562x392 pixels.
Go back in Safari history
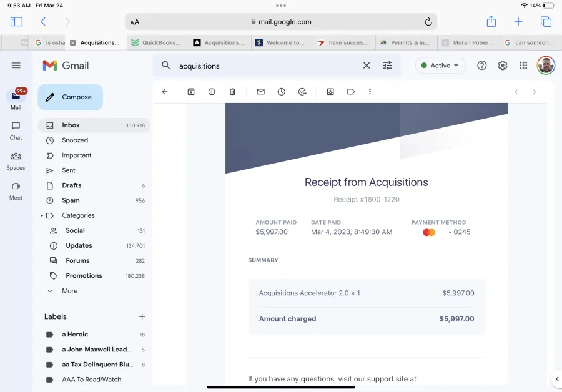point(43,22)
